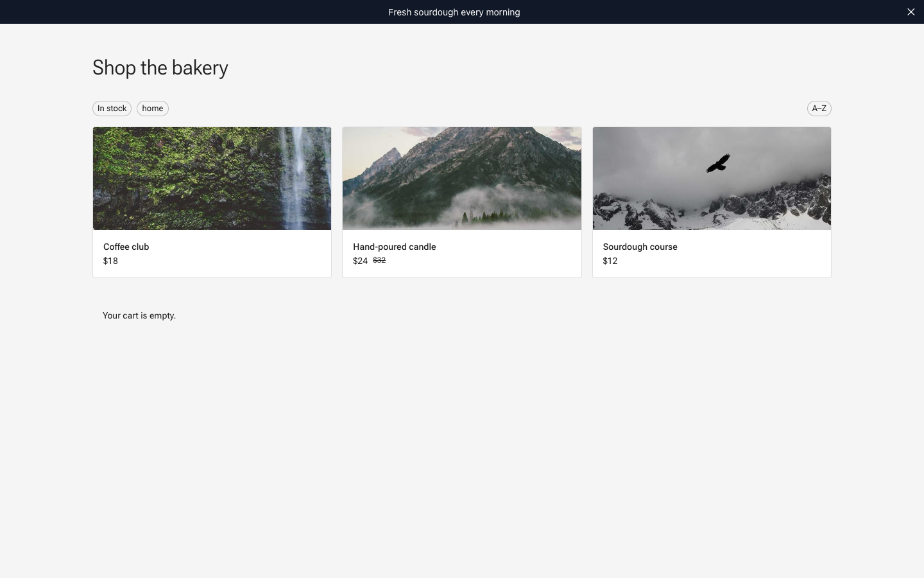Click the Coffee club product title

click(126, 247)
